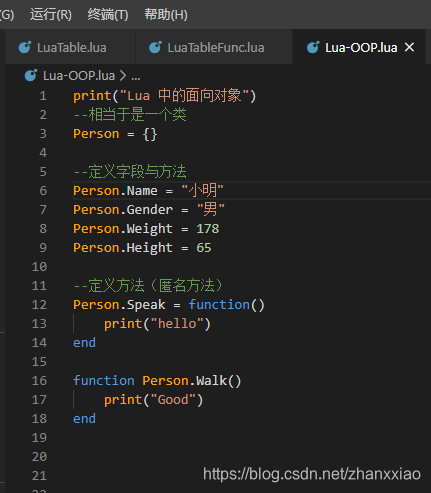Screen dimensions: 431x493
Task: Select line number 16 in the gutter
Action: point(39,381)
